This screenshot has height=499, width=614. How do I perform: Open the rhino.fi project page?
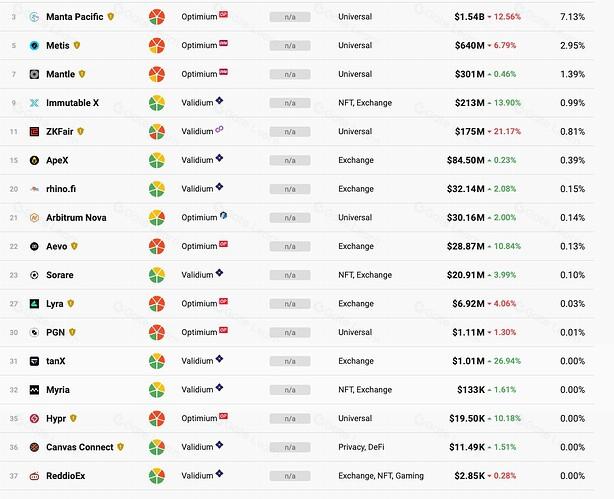click(x=61, y=189)
